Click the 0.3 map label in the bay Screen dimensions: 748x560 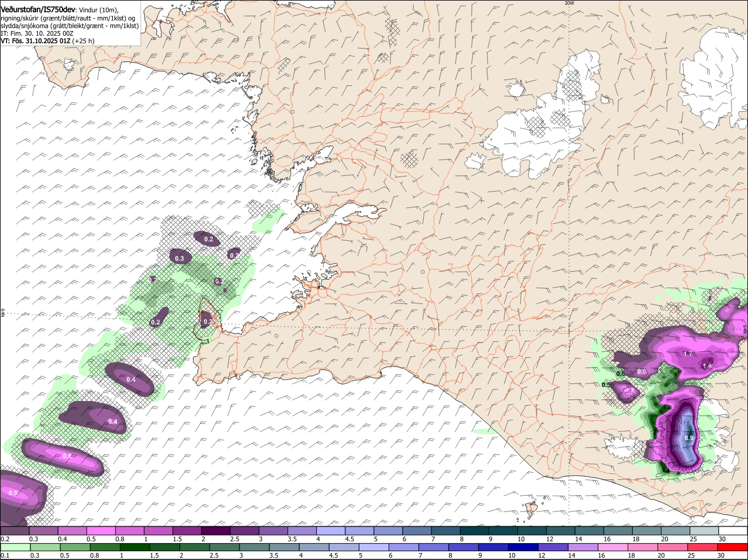179,258
